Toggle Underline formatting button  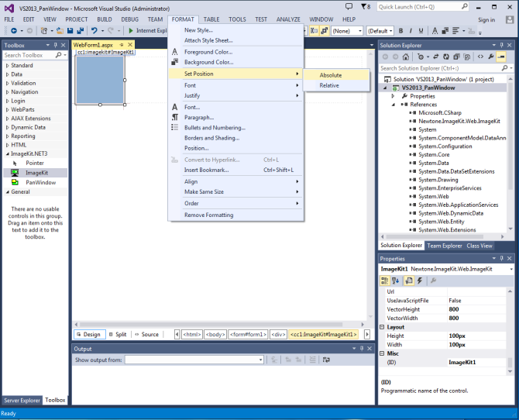(421, 31)
